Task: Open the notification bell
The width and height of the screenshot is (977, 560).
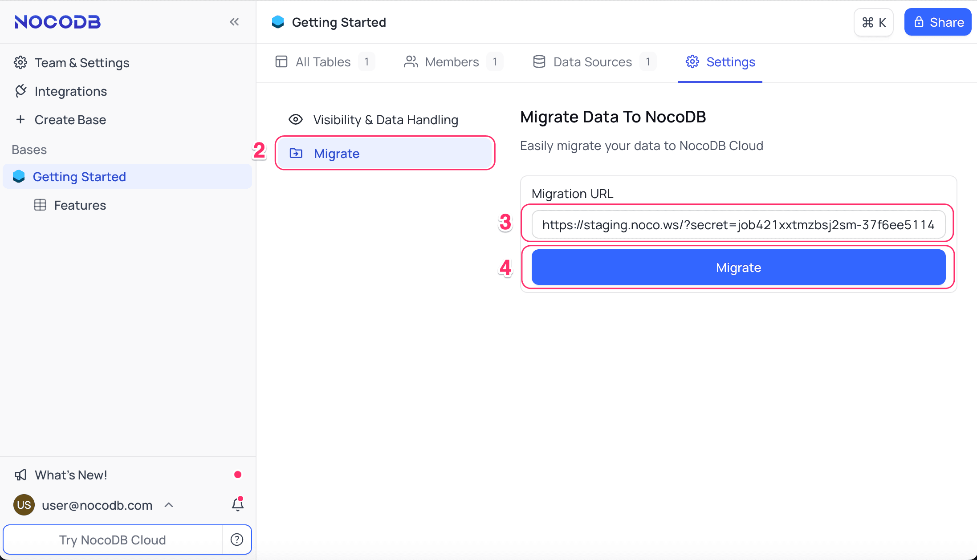Action: click(x=237, y=504)
